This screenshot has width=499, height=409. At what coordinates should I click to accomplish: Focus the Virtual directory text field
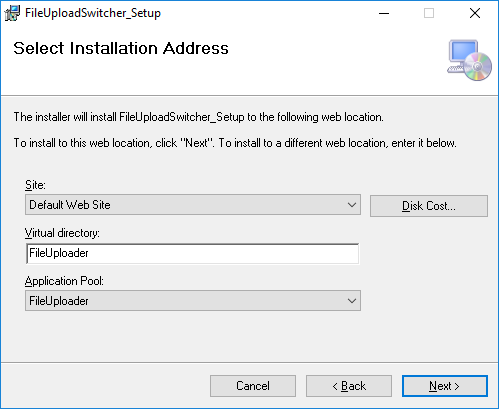192,253
